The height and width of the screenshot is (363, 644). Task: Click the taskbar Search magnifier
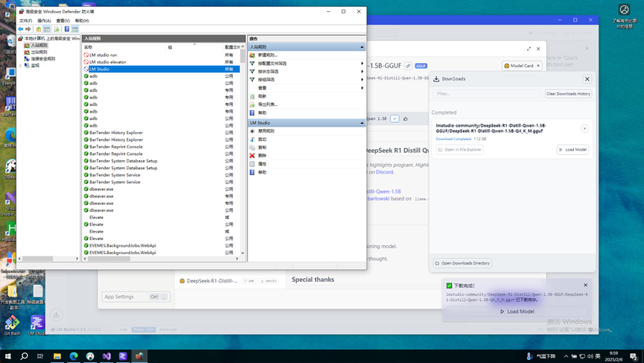tap(25, 356)
